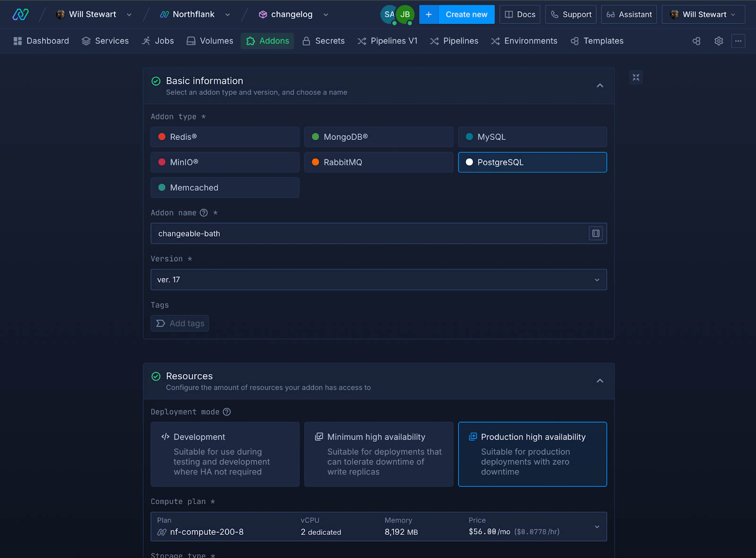This screenshot has width=756, height=558.
Task: Expand the Compute plan selector
Action: [x=378, y=526]
